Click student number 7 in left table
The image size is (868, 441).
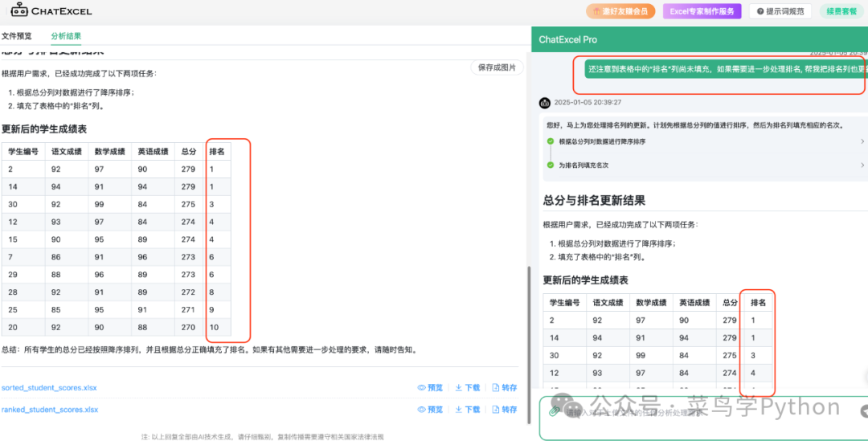click(x=10, y=257)
